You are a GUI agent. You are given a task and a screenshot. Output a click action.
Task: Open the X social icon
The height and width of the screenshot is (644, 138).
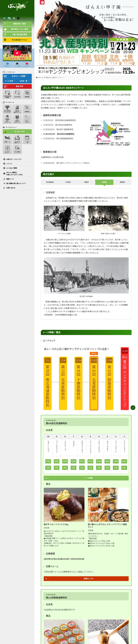tap(18, 18)
